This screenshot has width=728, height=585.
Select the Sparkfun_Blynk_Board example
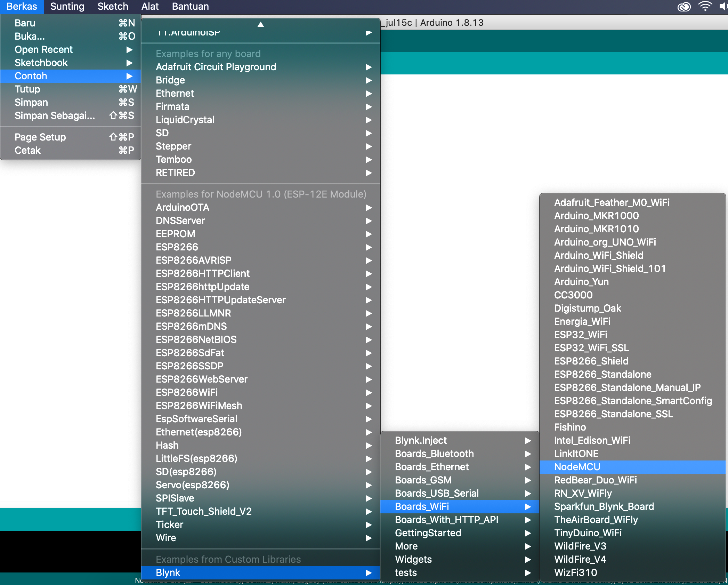[x=604, y=506]
